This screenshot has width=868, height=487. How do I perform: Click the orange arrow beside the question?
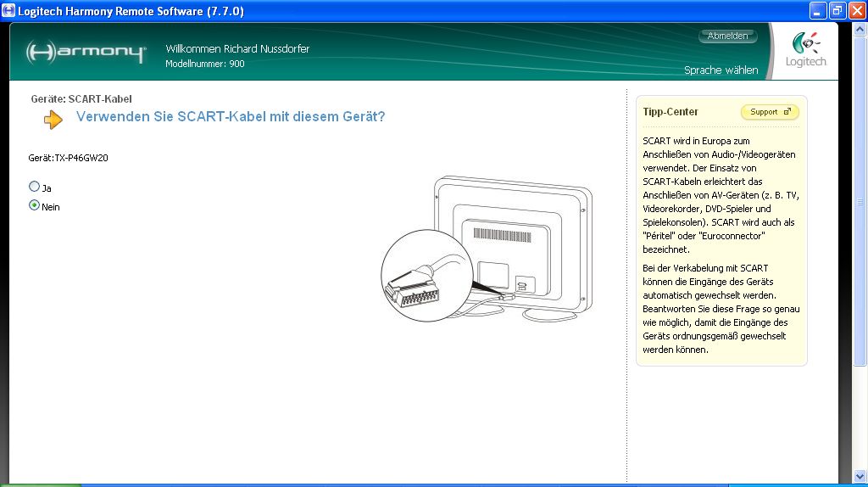tap(53, 120)
